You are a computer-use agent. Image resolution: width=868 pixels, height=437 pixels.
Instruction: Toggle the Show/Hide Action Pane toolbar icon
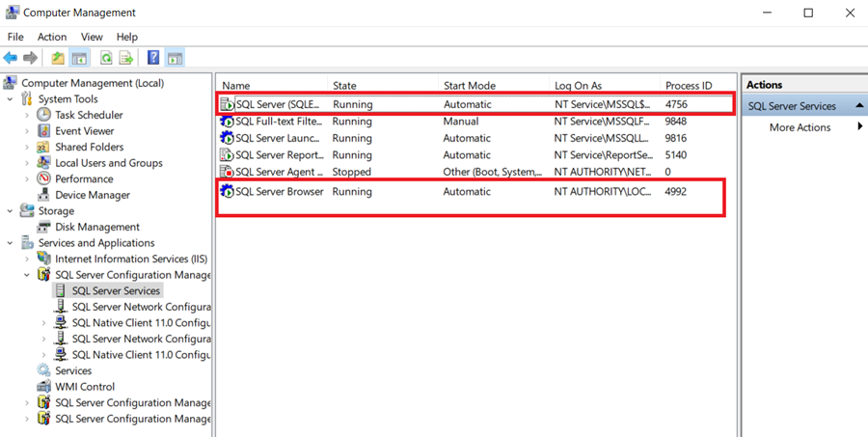click(175, 58)
